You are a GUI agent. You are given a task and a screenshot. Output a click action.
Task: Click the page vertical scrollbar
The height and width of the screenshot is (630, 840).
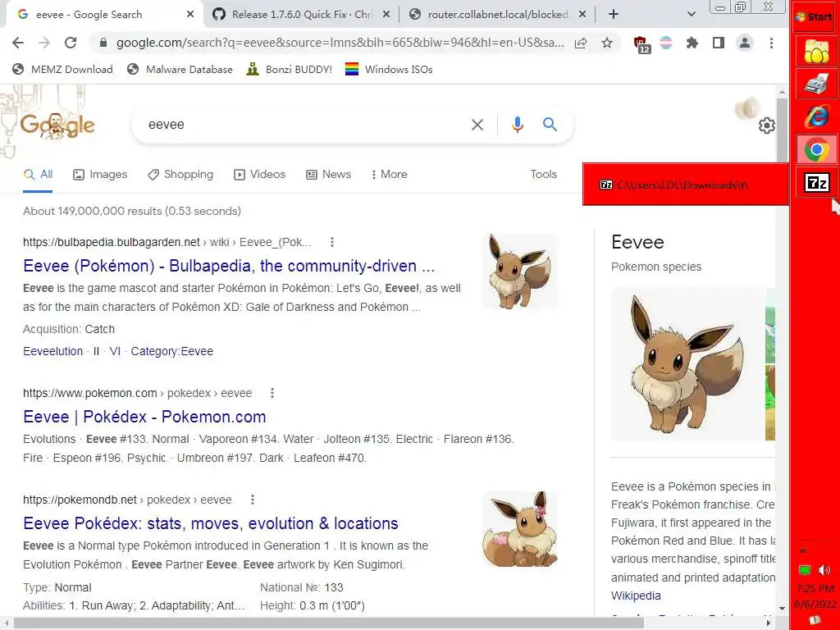(x=782, y=129)
